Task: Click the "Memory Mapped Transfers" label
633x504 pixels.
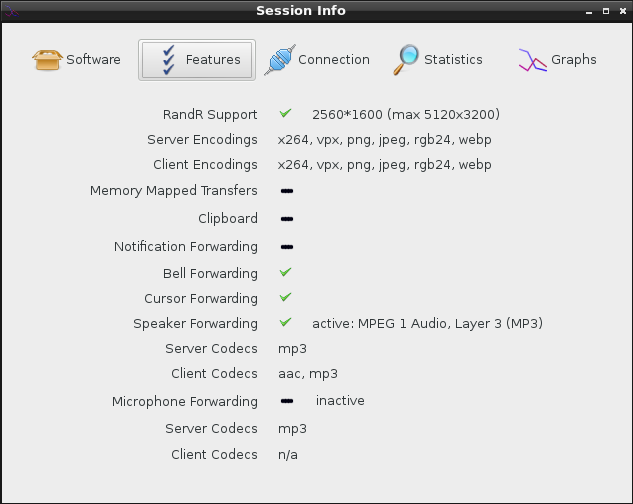Action: coord(174,191)
